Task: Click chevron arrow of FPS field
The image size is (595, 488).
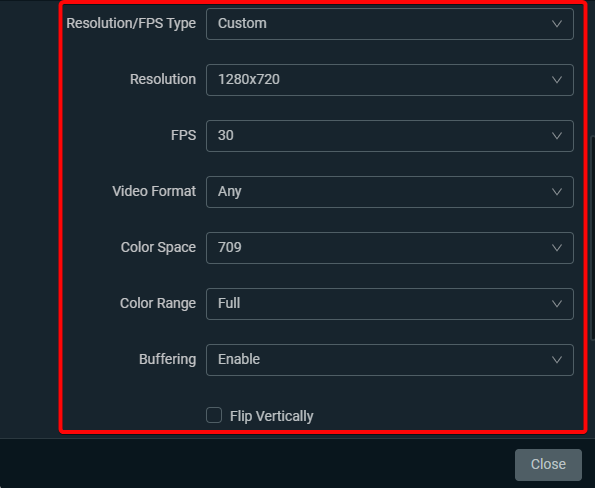Action: [557, 136]
